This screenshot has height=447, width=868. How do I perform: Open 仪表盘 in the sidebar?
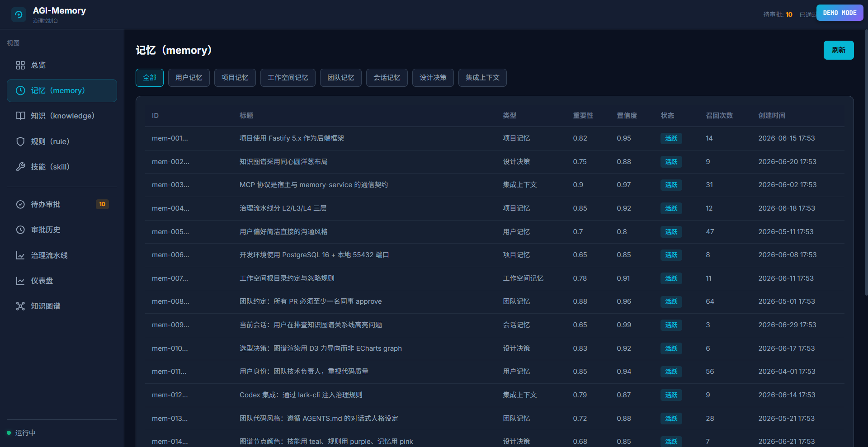tap(62, 281)
